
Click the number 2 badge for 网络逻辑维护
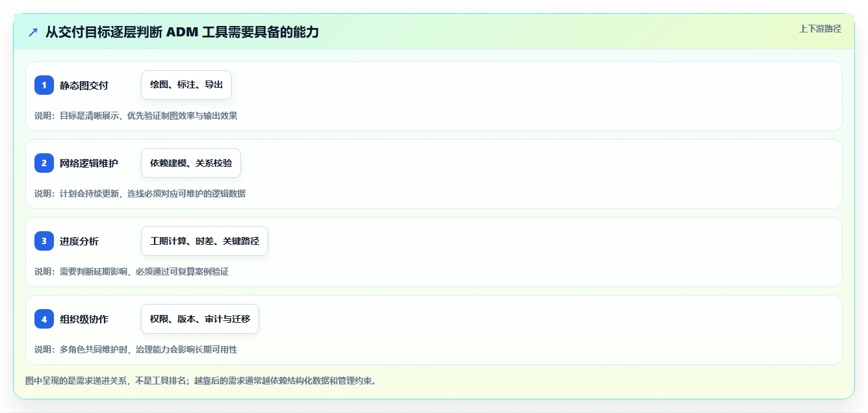pyautogui.click(x=44, y=163)
